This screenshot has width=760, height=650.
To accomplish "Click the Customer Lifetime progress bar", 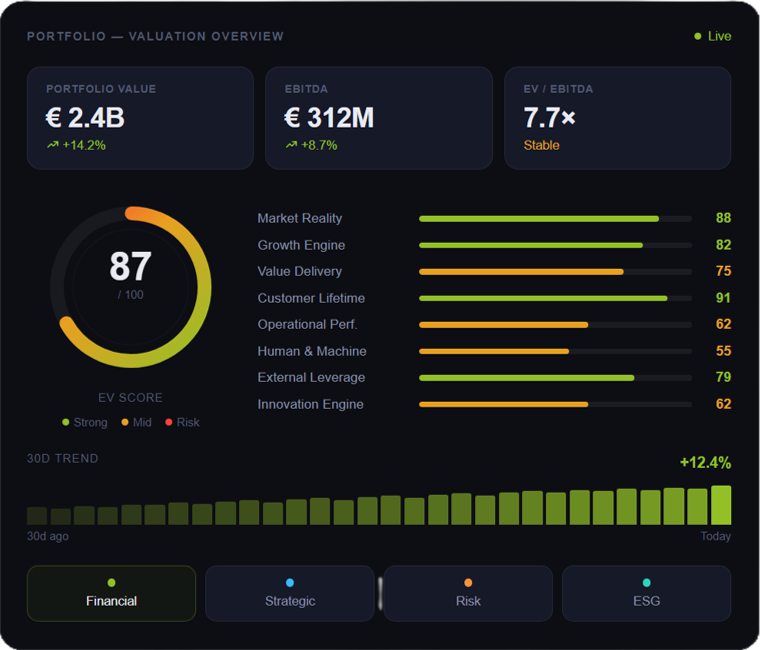I will coord(555,298).
